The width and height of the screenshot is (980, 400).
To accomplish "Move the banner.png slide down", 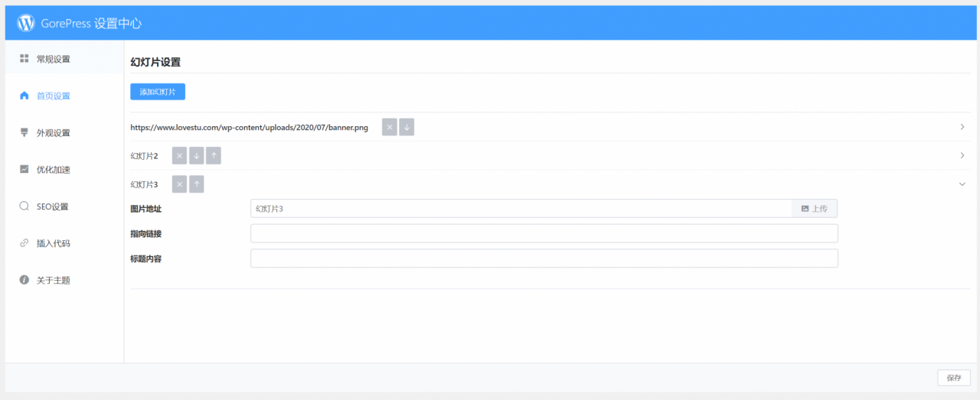I will tap(407, 127).
